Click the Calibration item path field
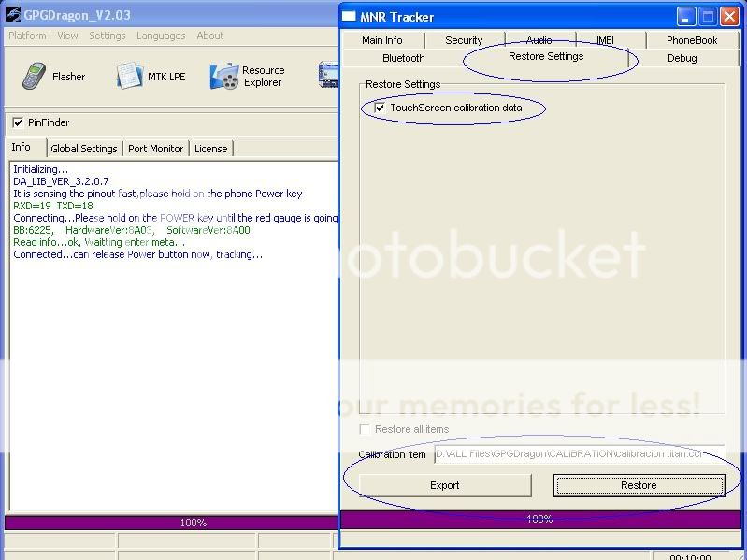This screenshot has height=560, width=747. click(580, 453)
